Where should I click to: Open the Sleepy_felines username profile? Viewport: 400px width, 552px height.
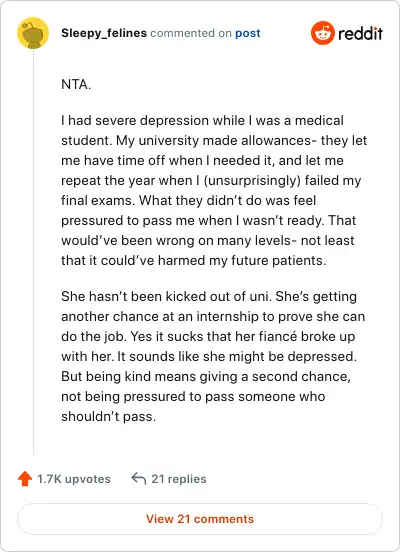[104, 33]
